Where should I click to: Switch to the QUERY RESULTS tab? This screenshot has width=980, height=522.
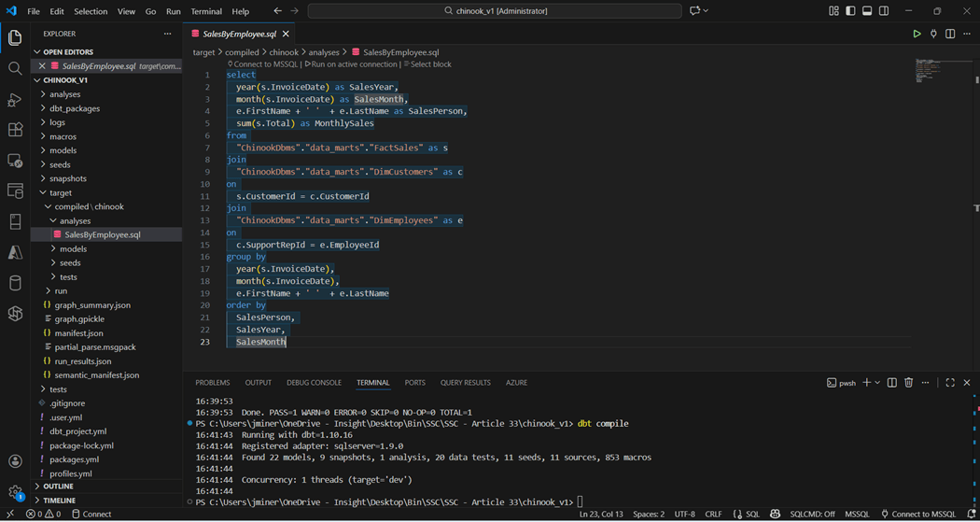[465, 383]
